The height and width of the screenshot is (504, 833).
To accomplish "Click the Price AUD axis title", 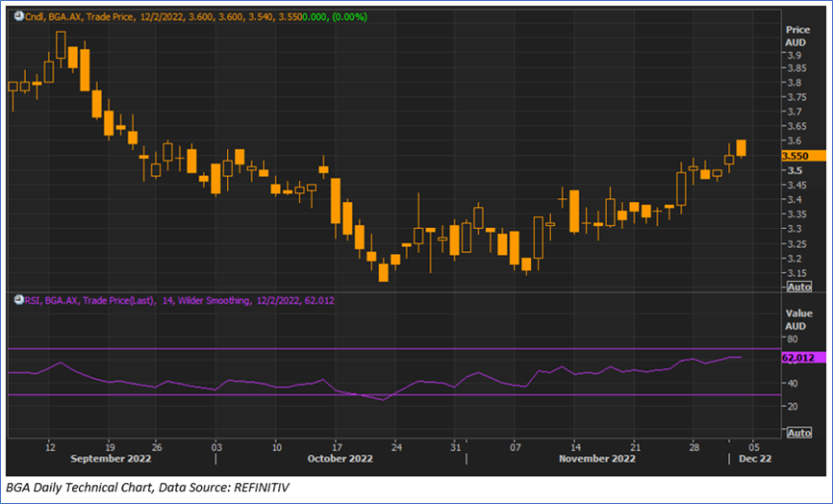I will pyautogui.click(x=797, y=37).
